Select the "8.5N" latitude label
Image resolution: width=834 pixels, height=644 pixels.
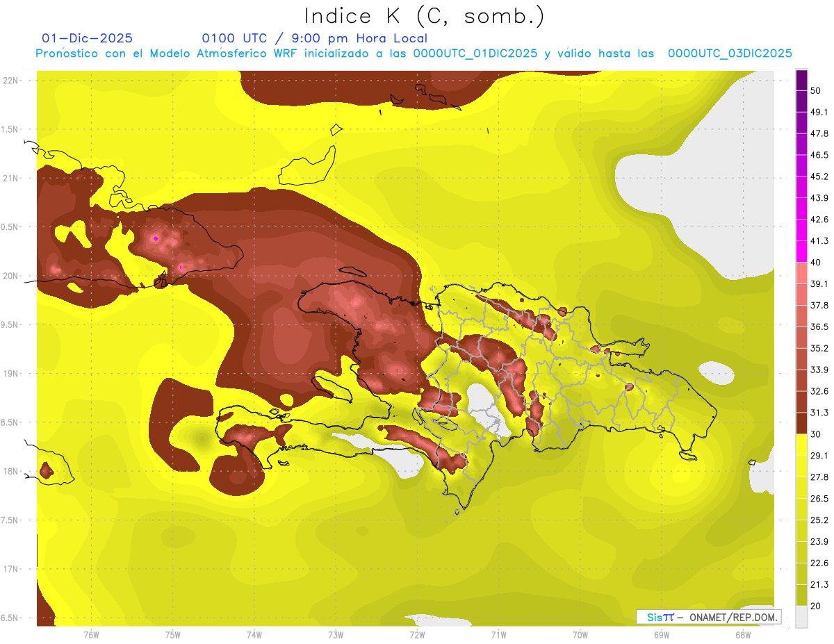coord(9,422)
